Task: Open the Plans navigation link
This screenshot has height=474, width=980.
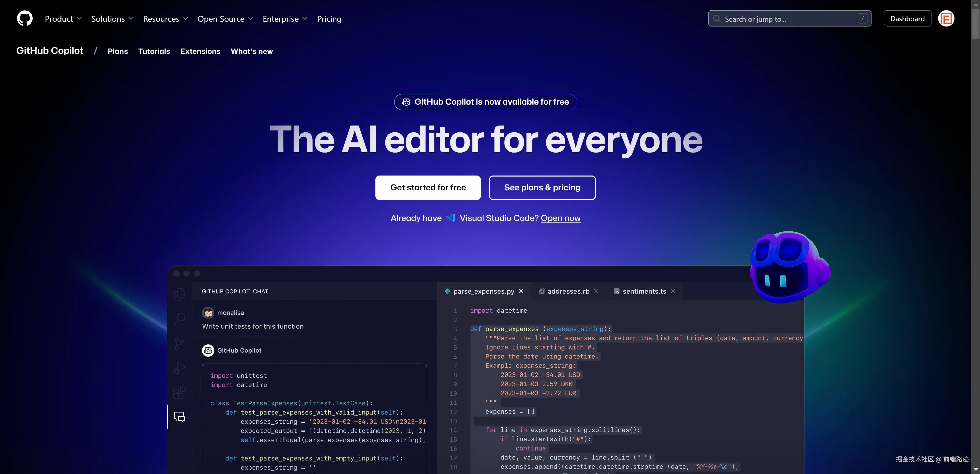Action: point(118,51)
